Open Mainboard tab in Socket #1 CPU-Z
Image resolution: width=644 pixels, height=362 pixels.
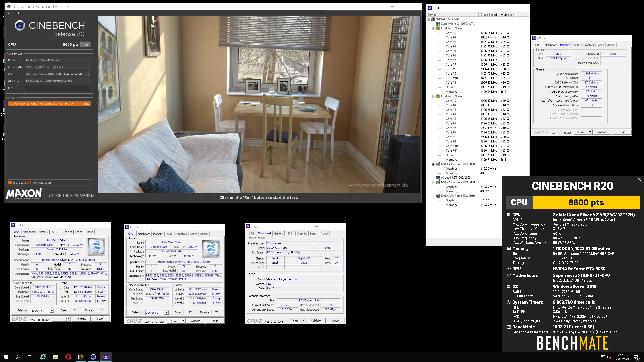tap(29, 232)
